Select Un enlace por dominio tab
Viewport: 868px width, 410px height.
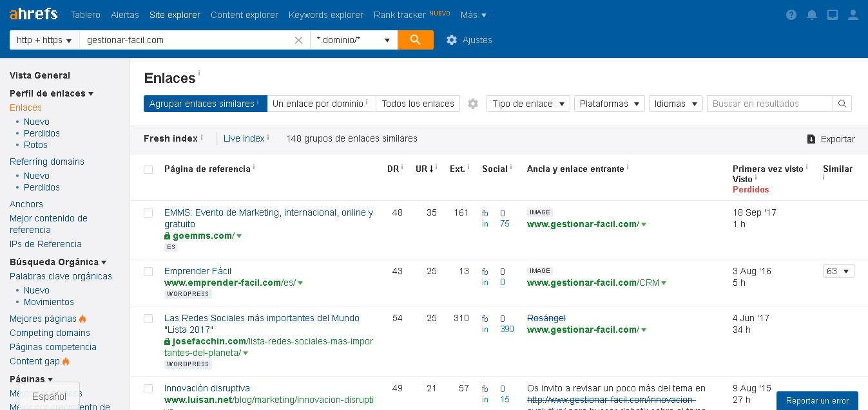click(x=322, y=104)
